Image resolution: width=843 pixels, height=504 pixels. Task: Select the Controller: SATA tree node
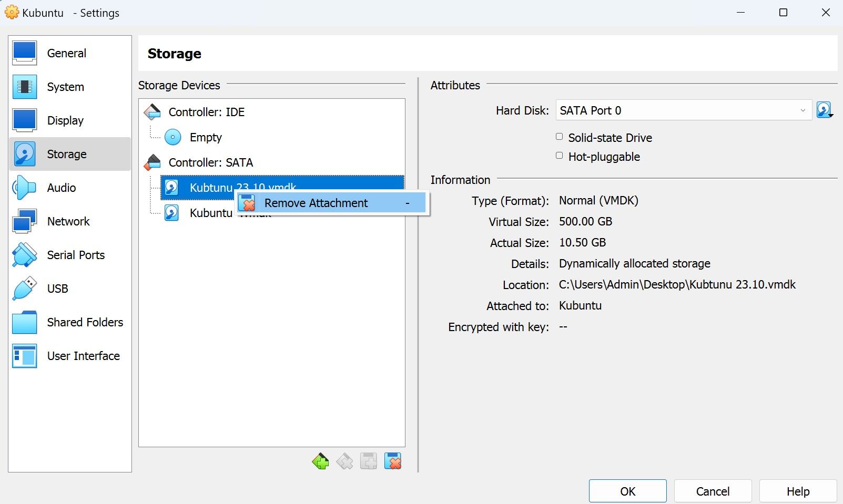(x=210, y=162)
